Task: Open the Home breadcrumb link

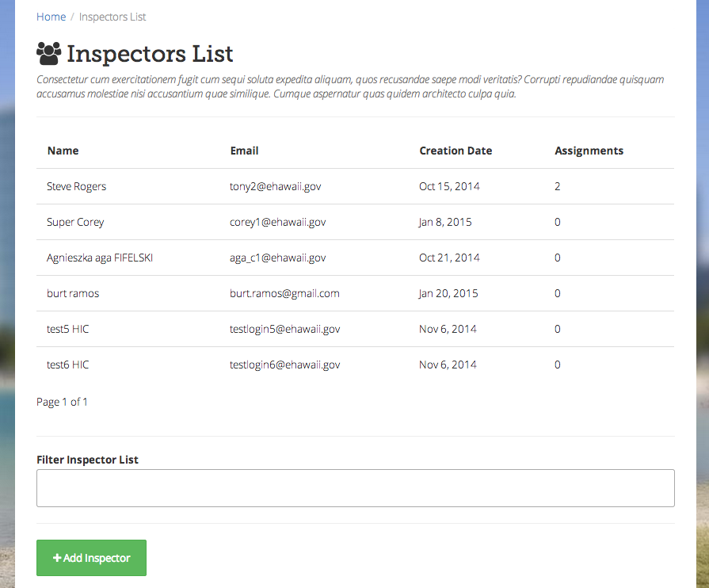Action: (x=51, y=17)
